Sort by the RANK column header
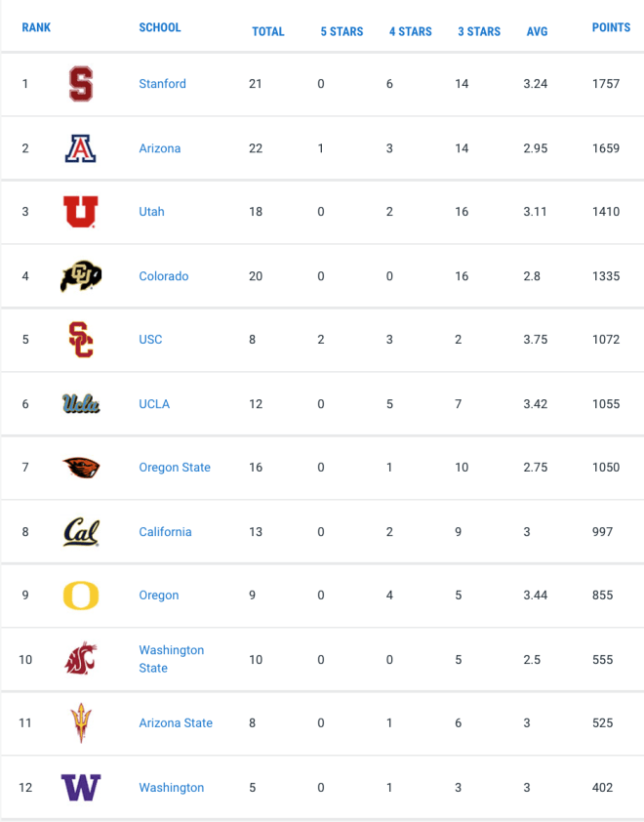 pyautogui.click(x=36, y=27)
